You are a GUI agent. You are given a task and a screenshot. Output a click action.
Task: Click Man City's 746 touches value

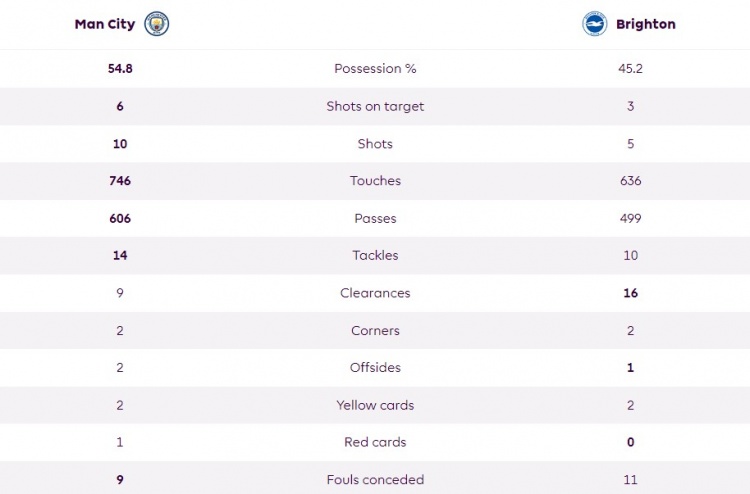tap(120, 181)
